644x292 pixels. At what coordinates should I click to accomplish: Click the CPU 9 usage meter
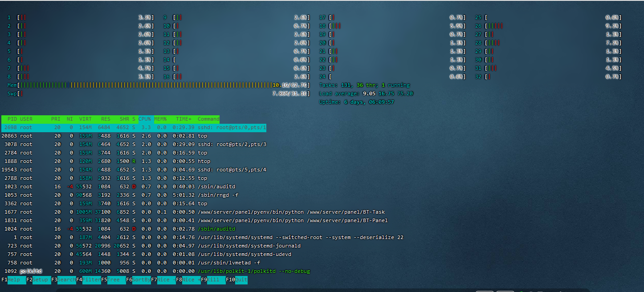click(236, 17)
